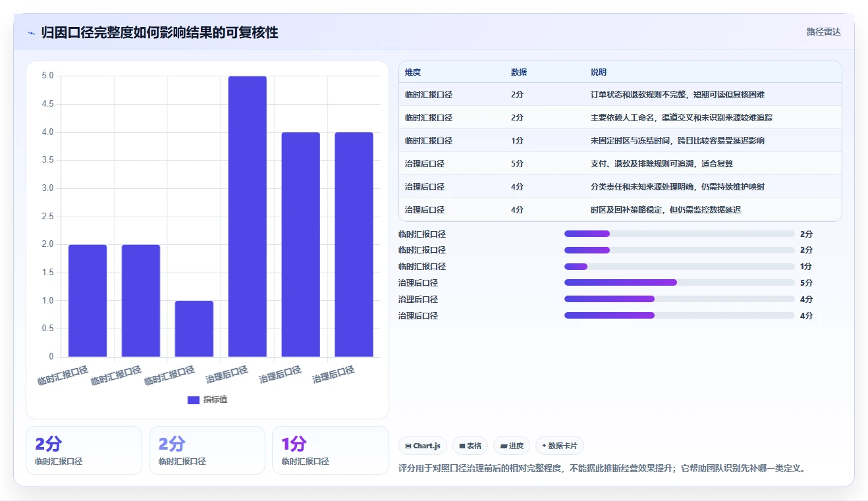The height and width of the screenshot is (501, 868).
Task: Click the 0.5 y-axis label
Action: coord(47,329)
